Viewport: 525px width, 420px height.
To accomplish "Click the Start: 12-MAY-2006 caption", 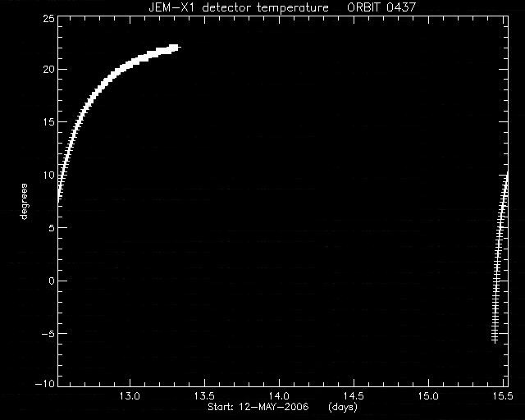I will point(258,407).
